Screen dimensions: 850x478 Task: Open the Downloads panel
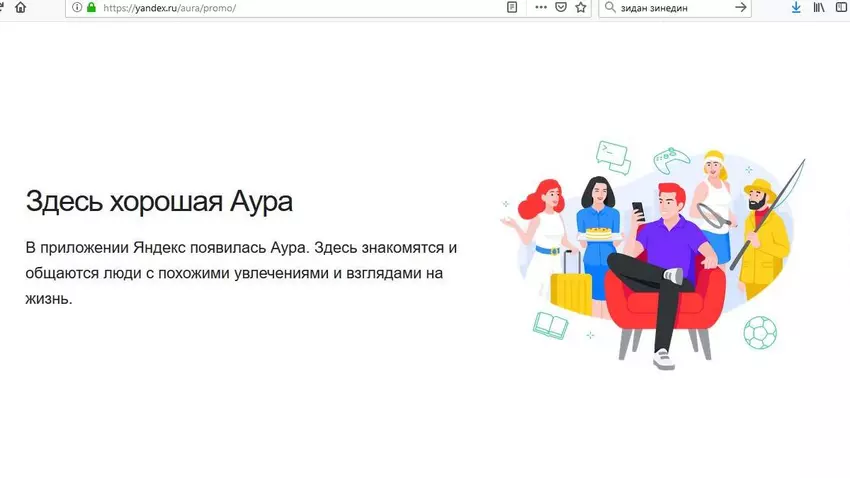[796, 7]
